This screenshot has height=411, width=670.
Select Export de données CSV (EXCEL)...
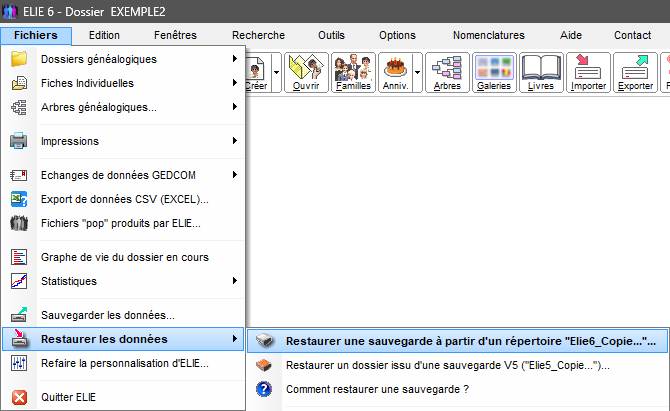pos(123,199)
